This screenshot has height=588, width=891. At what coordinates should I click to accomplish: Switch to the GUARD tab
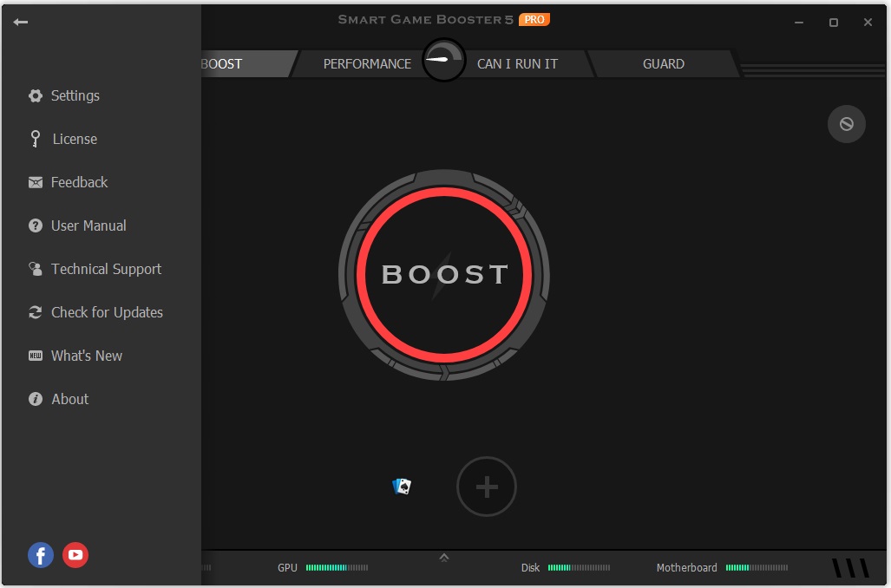[x=663, y=63]
